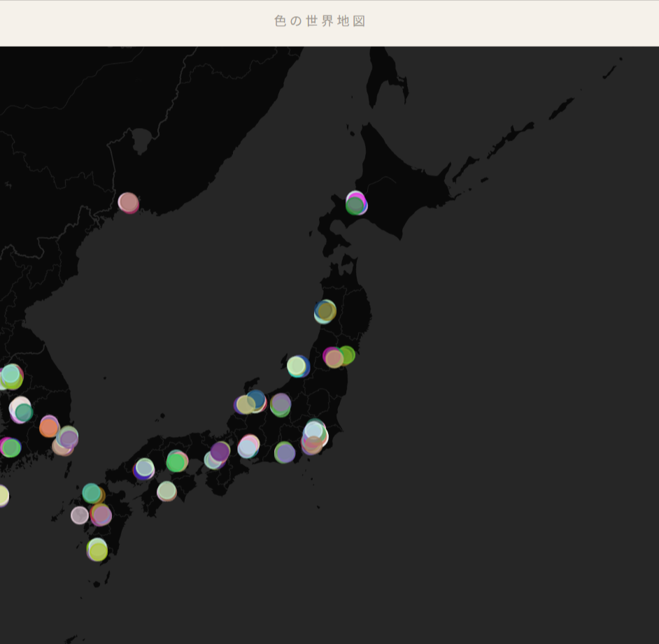
Task: Select the white-teal marker cluster at Daejeon
Action: point(22,410)
